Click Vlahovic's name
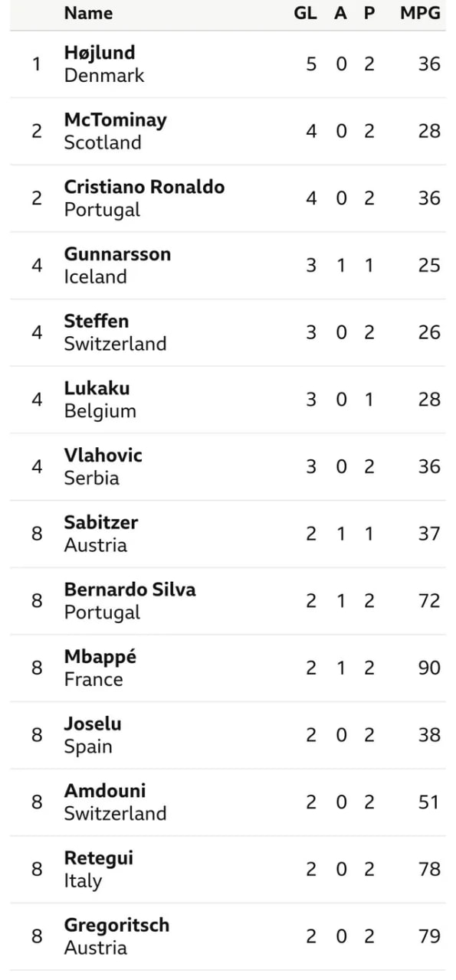Viewport: 456px width, 980px height. point(103,456)
